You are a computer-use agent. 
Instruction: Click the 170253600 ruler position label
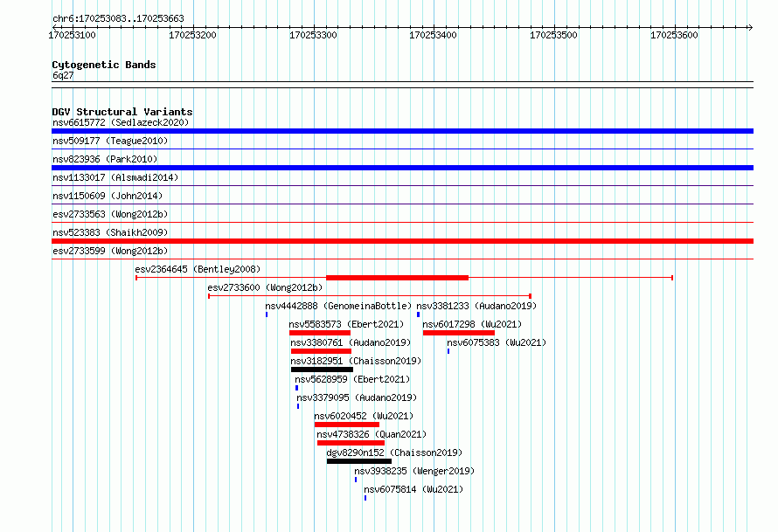[x=674, y=35]
